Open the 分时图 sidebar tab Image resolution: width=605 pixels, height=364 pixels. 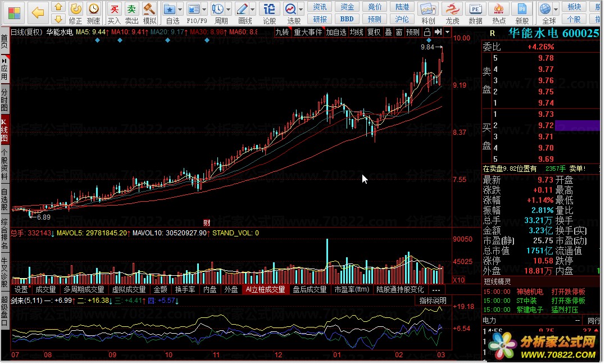click(4, 99)
